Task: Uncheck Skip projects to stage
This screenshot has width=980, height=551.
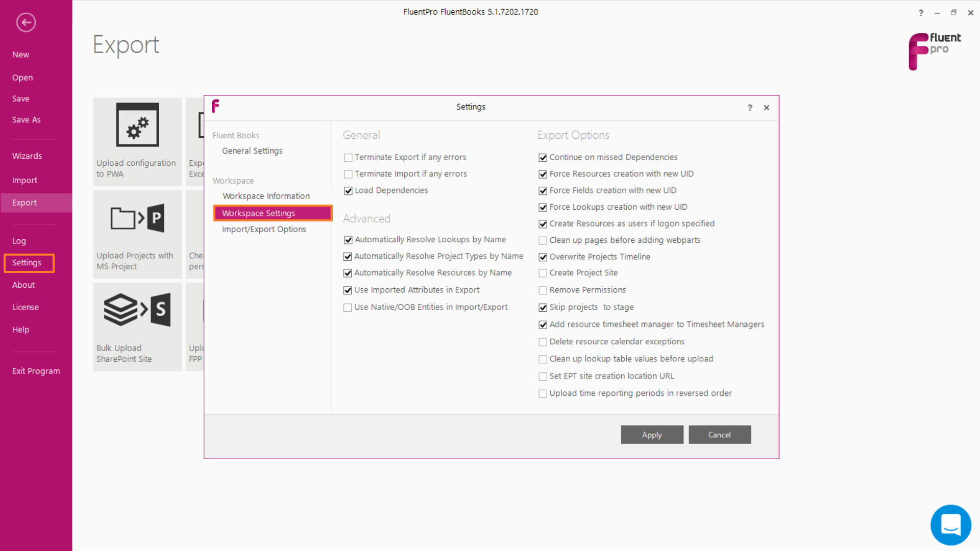Action: click(543, 308)
